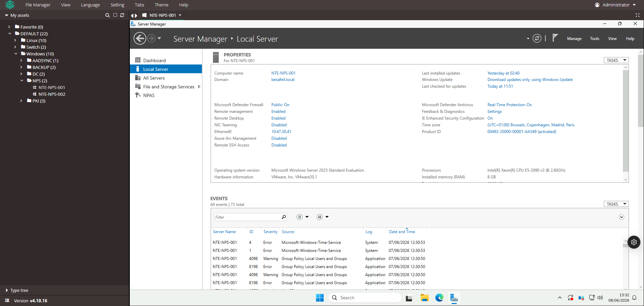Viewport: 644px width, 306px height.
Task: Open the Properties TASKS dropdown
Action: (616, 60)
